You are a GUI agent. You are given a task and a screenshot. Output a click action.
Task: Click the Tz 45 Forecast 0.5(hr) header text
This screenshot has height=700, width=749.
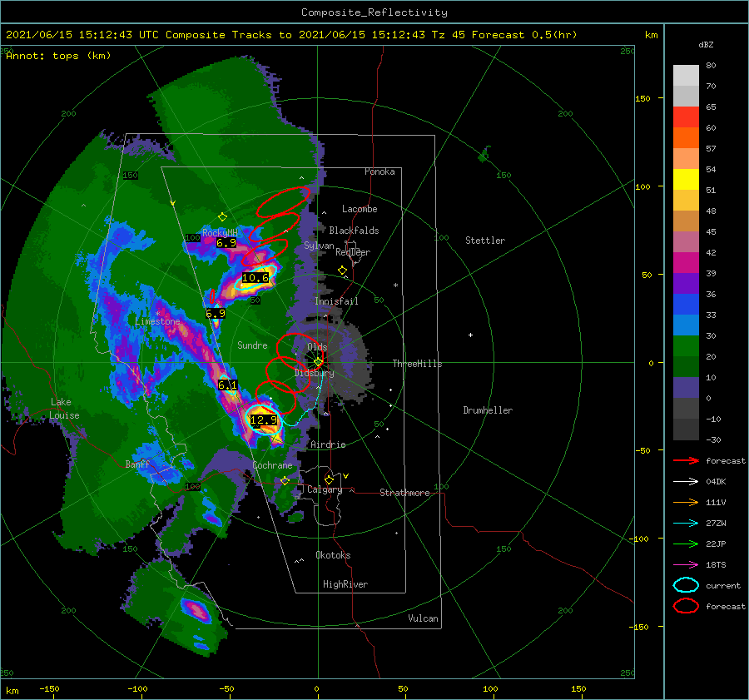tap(504, 35)
